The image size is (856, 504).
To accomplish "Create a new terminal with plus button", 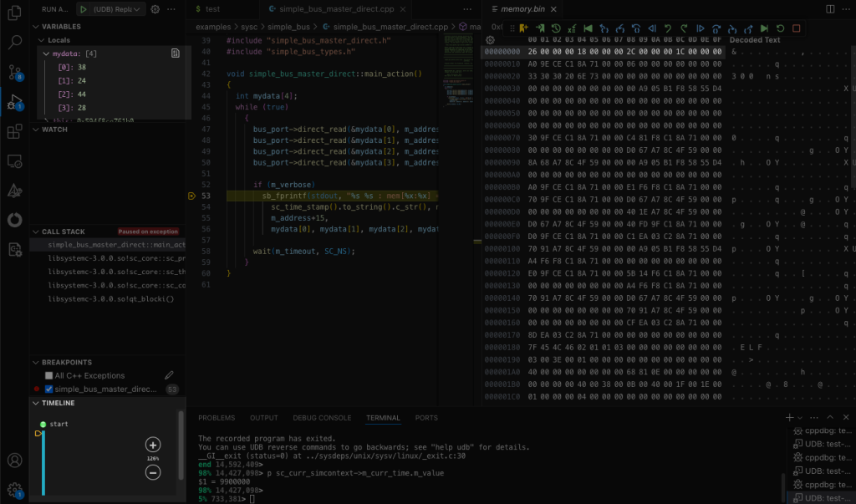I will click(x=789, y=417).
